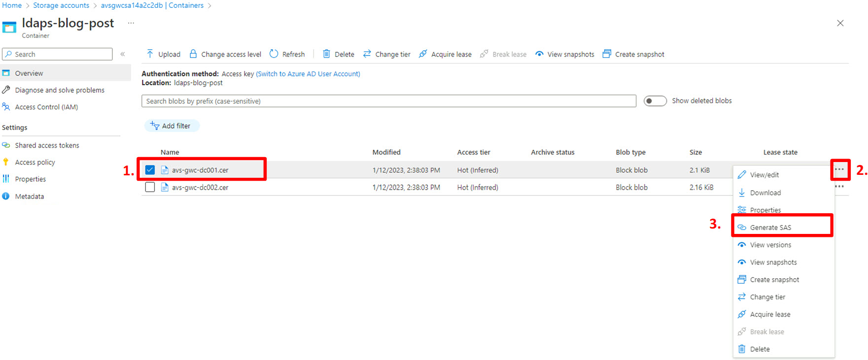Select Delete in the context menu

(783, 349)
